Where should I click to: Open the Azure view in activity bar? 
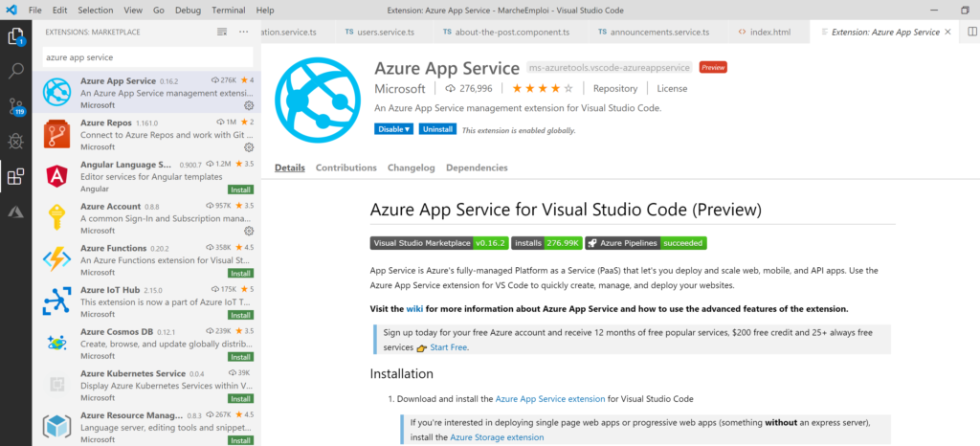[15, 212]
